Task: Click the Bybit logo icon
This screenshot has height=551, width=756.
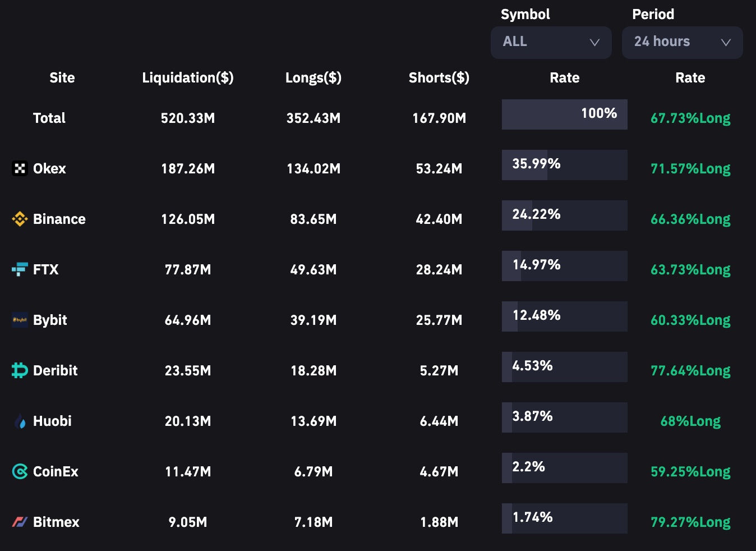Action: [x=20, y=320]
